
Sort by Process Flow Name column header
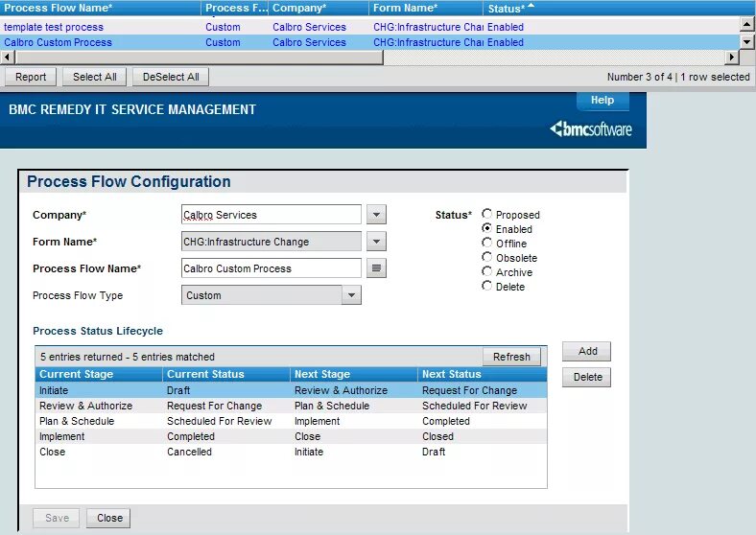[101, 8]
